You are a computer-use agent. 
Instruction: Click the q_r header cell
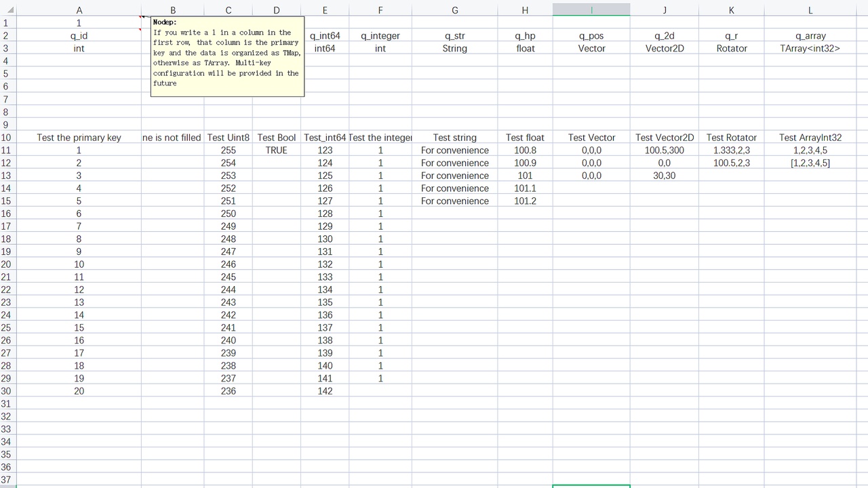731,36
